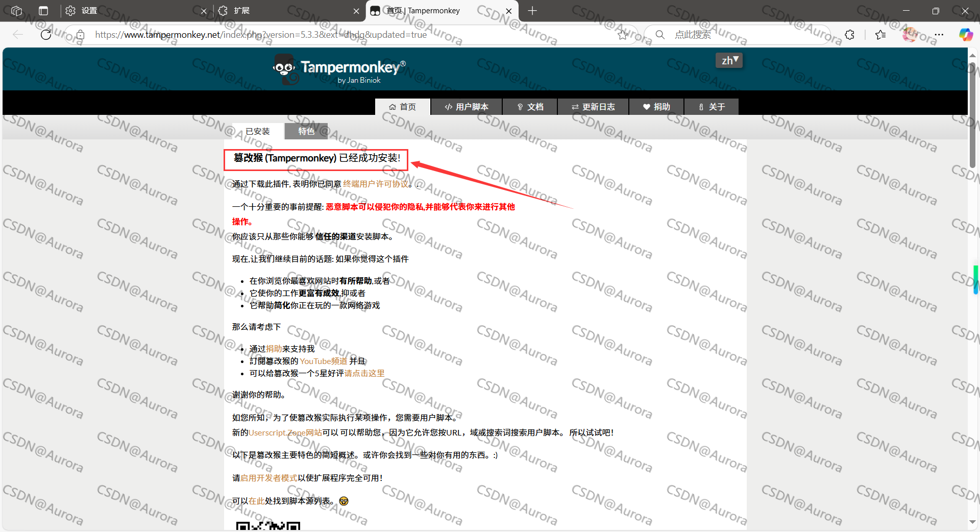Image resolution: width=980 pixels, height=532 pixels.
Task: Open the YouTube频道 link
Action: [x=324, y=361]
